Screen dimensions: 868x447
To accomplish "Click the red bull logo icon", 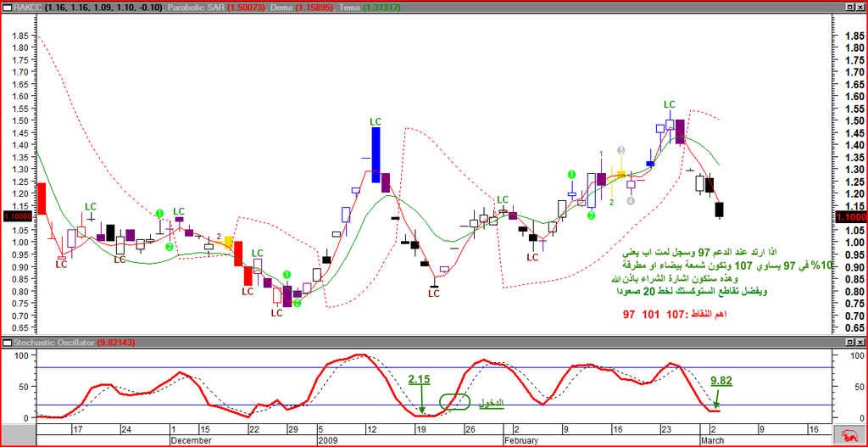I will tap(849, 436).
